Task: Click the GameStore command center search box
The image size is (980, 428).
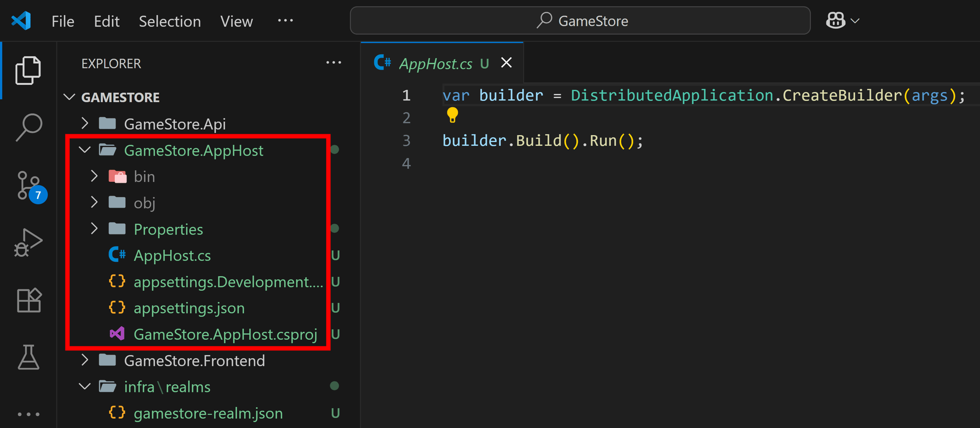Action: point(580,20)
